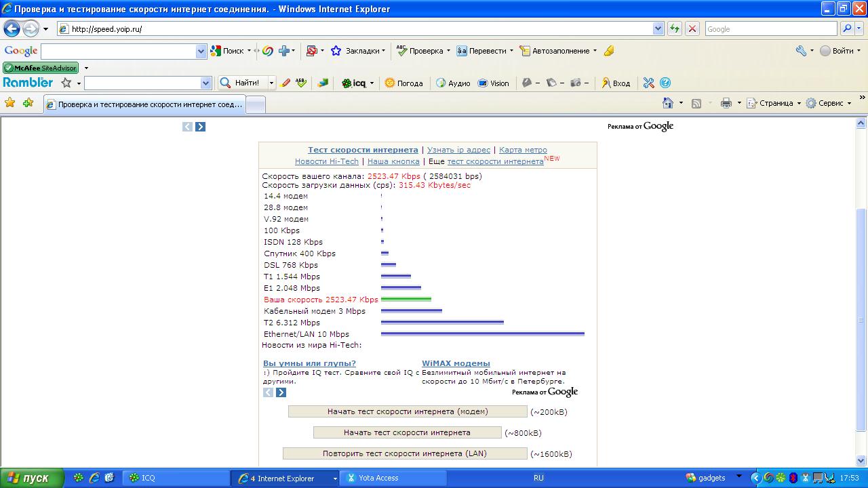Click Google toolbar Закладки star icon
The image size is (868, 488).
coord(336,51)
